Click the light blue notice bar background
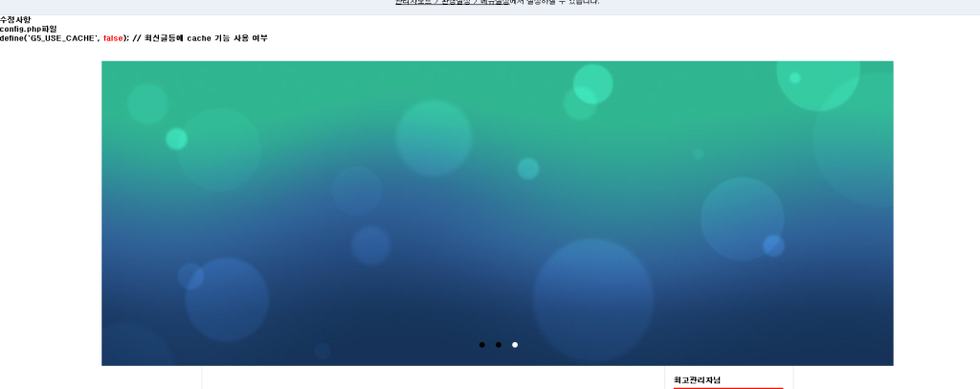 (x=191, y=6)
